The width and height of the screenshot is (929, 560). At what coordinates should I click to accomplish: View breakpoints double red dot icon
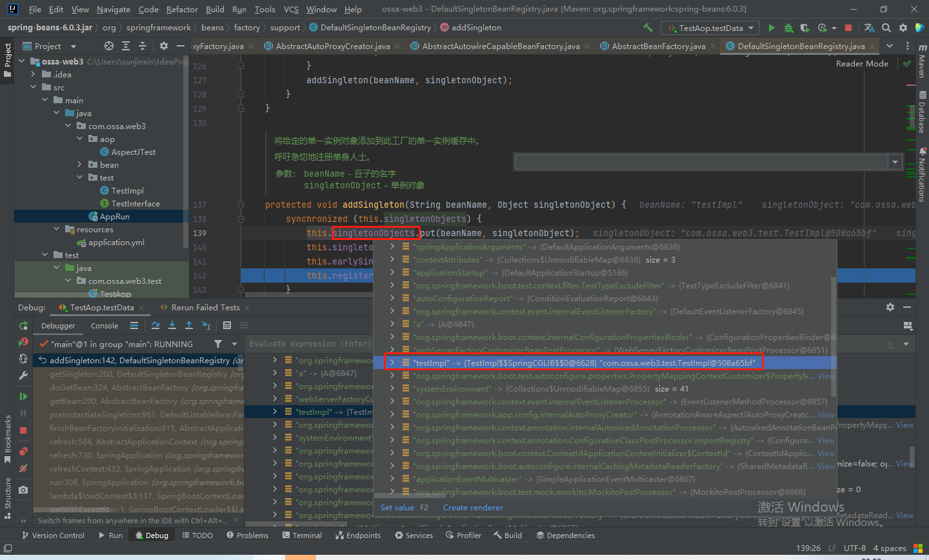24,452
